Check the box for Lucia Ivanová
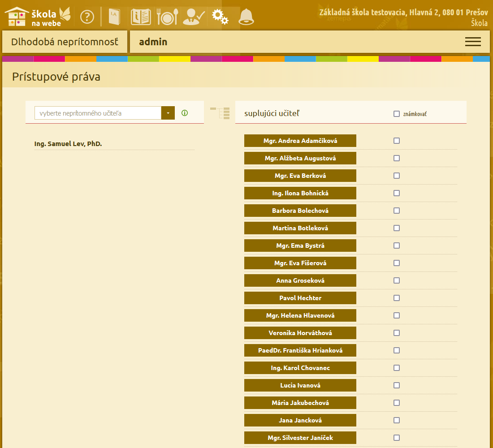Screen dimensions: 493x448 click(x=397, y=385)
